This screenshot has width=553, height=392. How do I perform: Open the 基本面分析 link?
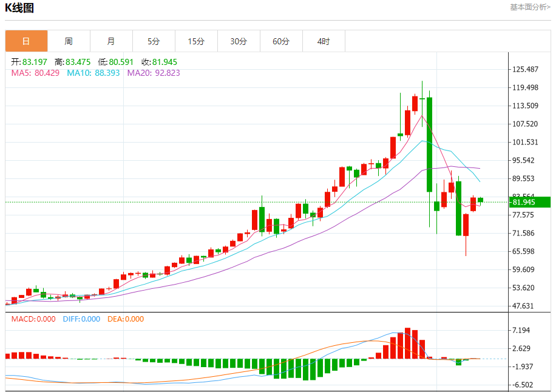[530, 7]
